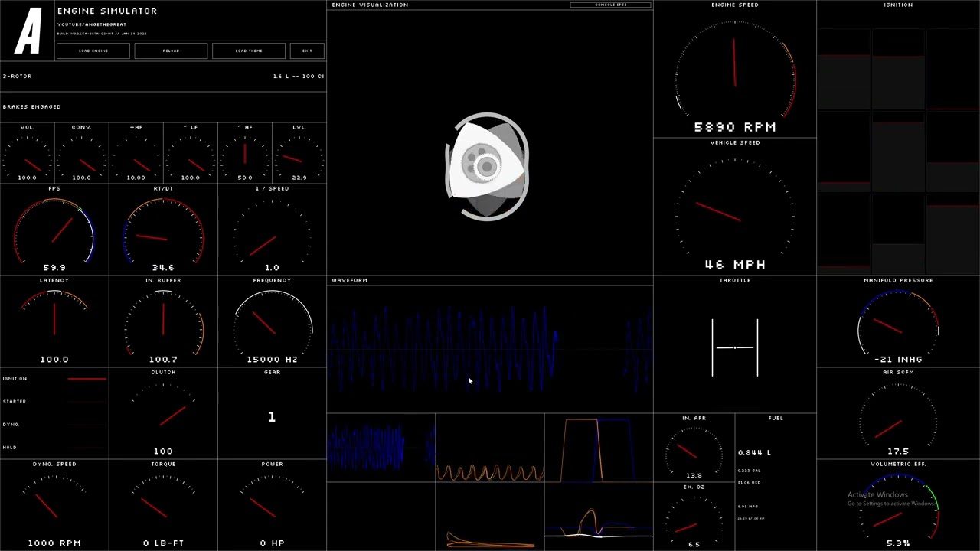The width and height of the screenshot is (980, 551).
Task: Click the Exit button
Action: pyautogui.click(x=307, y=51)
